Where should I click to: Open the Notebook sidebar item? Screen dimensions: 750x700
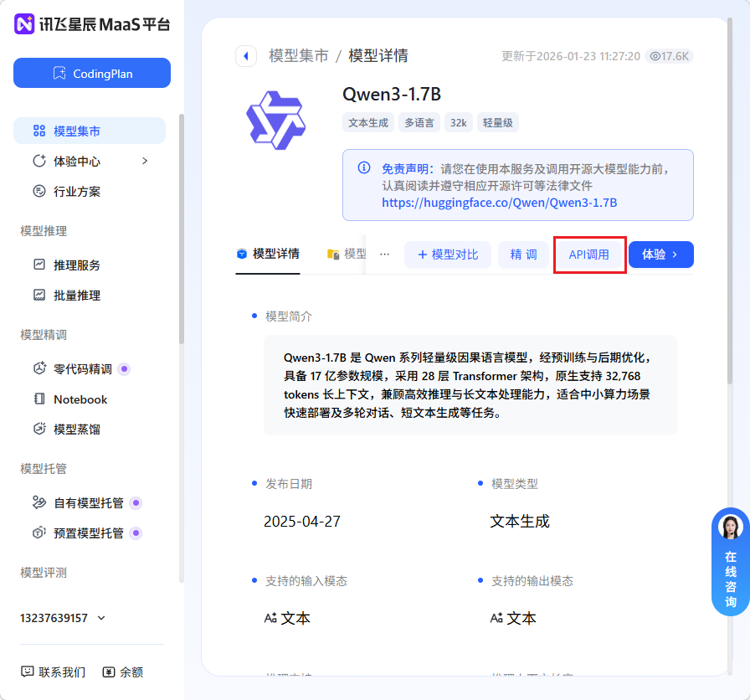click(x=80, y=399)
